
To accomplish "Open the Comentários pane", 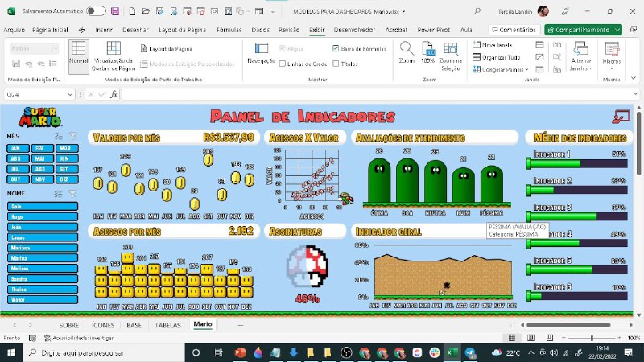I will [x=514, y=30].
